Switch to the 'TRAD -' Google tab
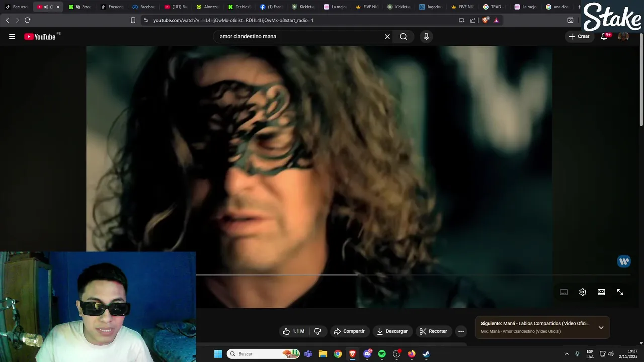This screenshot has width=644, height=362. [x=494, y=7]
